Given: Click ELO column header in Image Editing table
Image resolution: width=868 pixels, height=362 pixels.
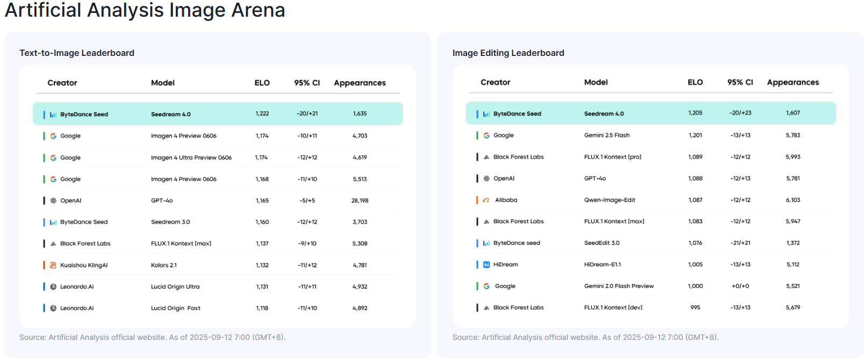Looking at the screenshot, I should tap(695, 82).
